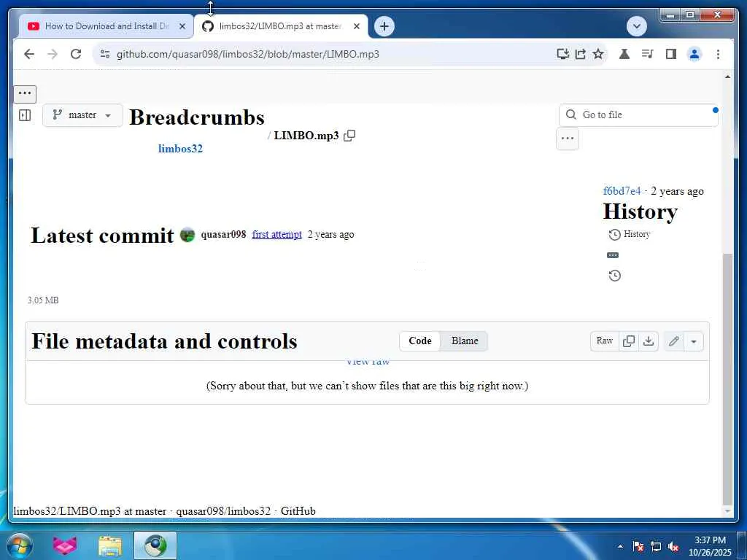Click the browser taskbar button
Viewport: 747px width, 560px height.
[155, 545]
